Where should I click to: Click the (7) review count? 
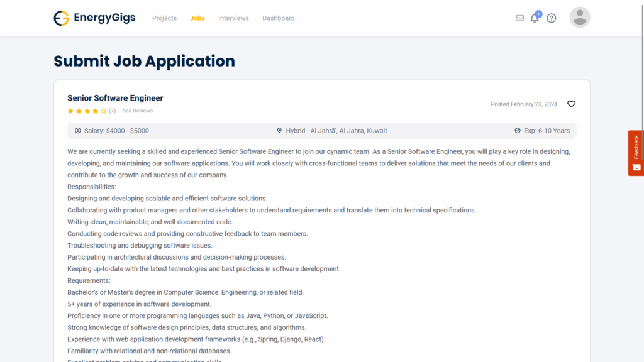pyautogui.click(x=112, y=111)
